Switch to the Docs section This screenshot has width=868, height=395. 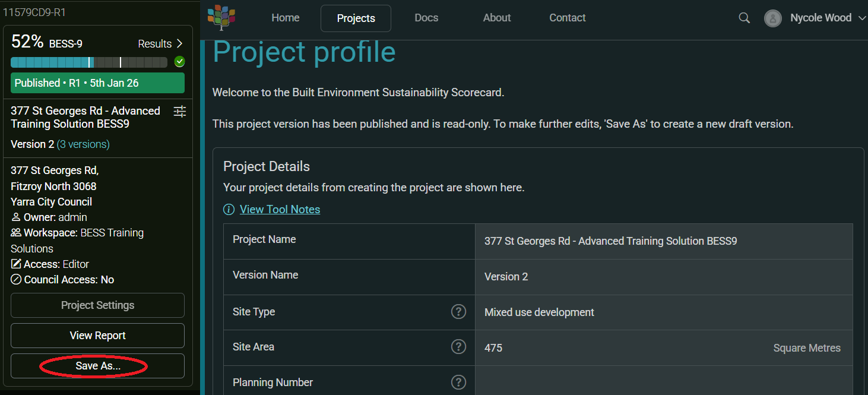[x=426, y=18]
